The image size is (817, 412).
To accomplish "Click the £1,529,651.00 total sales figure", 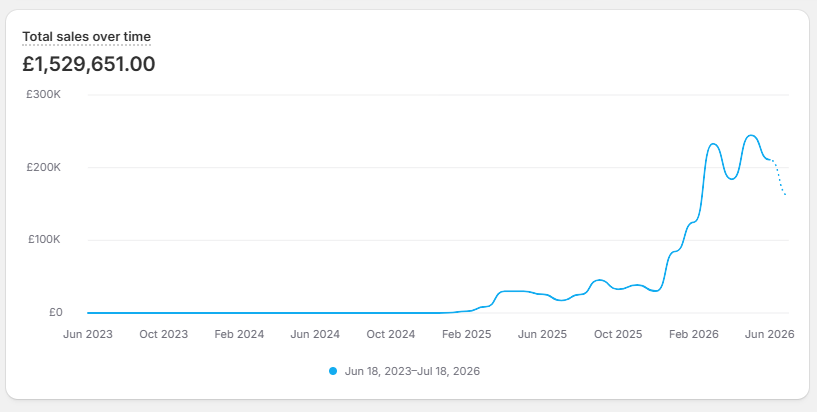I will [x=89, y=64].
